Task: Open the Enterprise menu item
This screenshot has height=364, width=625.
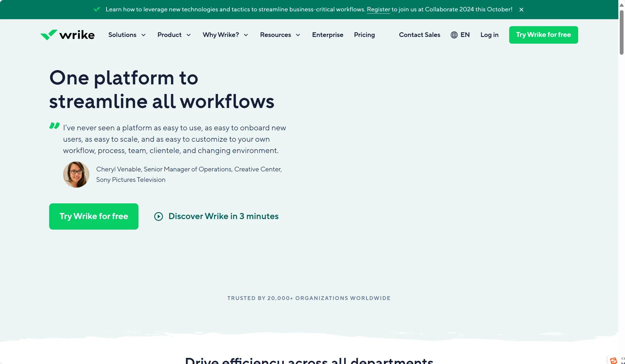Action: (328, 35)
